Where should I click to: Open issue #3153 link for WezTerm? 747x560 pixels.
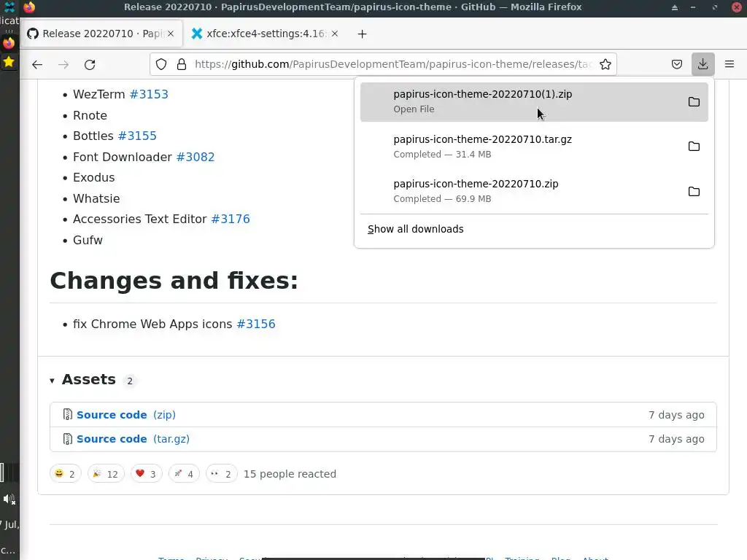point(149,94)
